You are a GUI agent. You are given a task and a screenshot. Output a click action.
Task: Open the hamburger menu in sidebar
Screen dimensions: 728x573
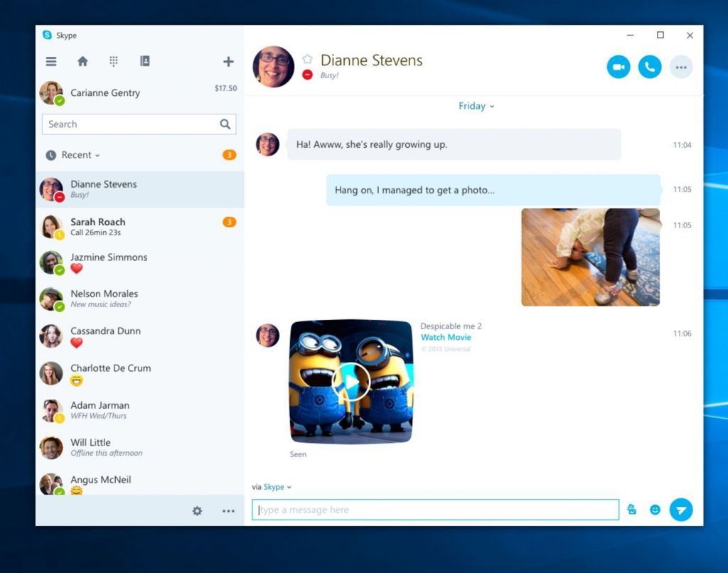coord(51,62)
